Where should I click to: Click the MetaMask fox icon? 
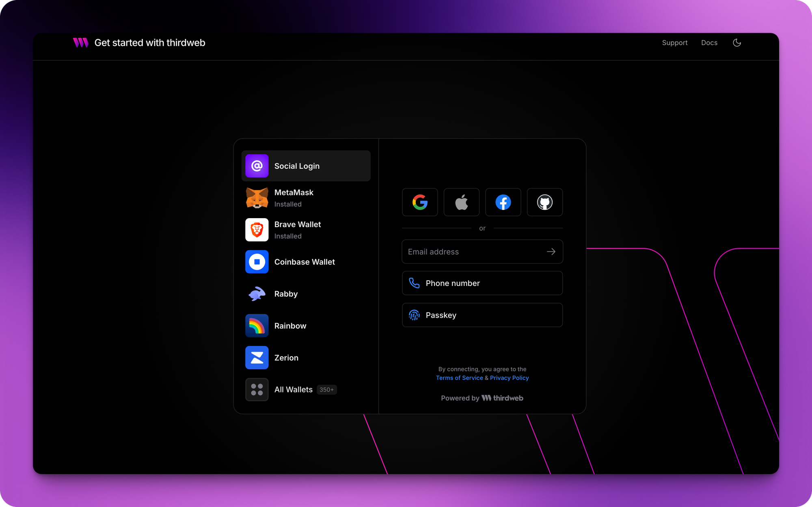coord(257,198)
